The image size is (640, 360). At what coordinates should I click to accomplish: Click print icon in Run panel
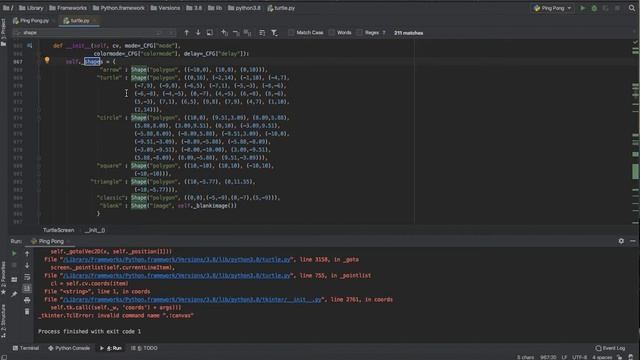pos(27,300)
